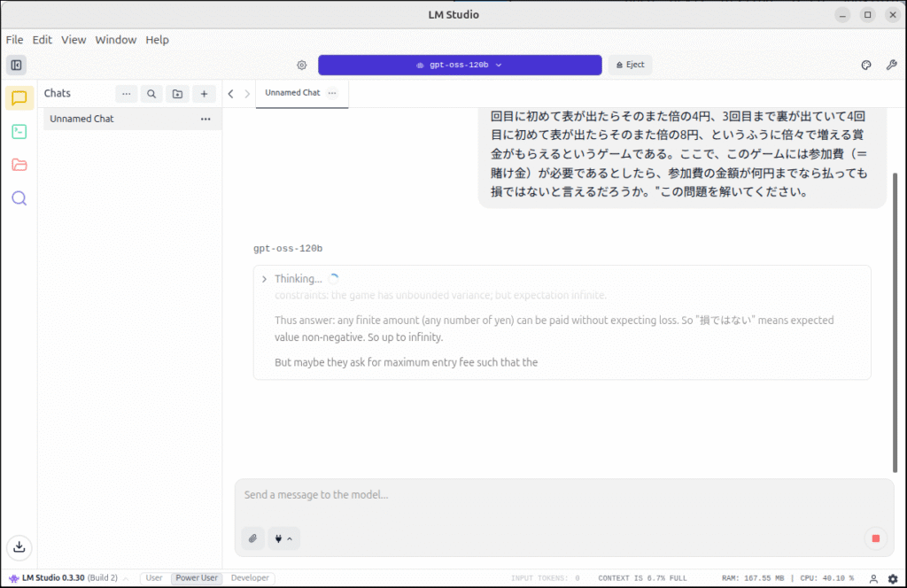This screenshot has height=588, width=907.
Task: Open integrations plug dropdown
Action: pos(283,538)
